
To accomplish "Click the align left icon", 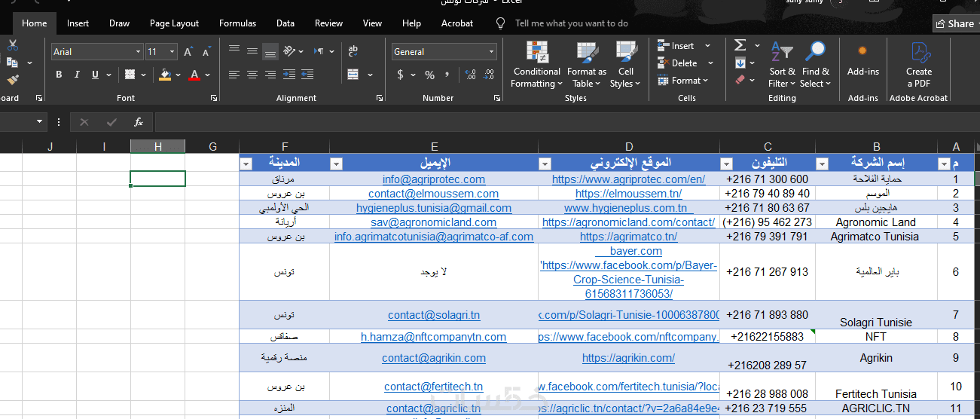I will (x=234, y=75).
